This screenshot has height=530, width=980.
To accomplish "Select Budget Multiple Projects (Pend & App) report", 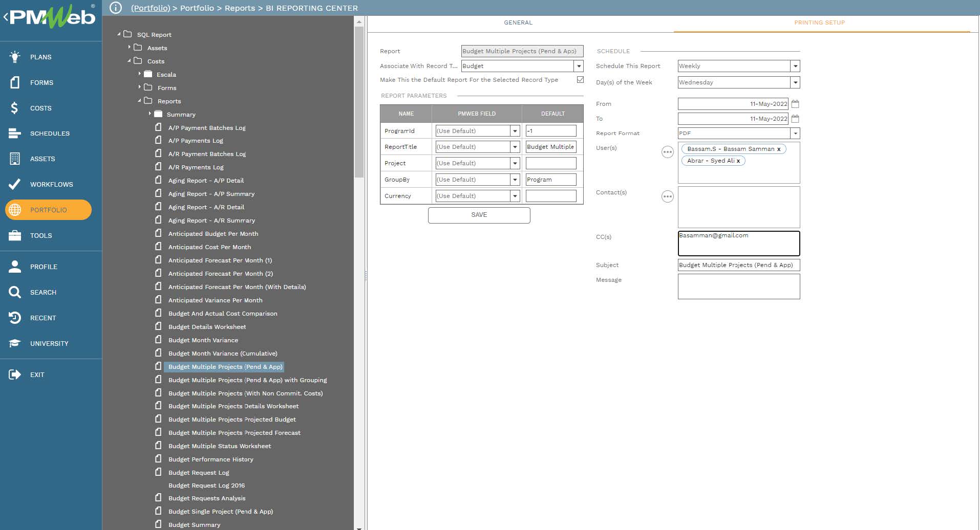I will point(225,367).
